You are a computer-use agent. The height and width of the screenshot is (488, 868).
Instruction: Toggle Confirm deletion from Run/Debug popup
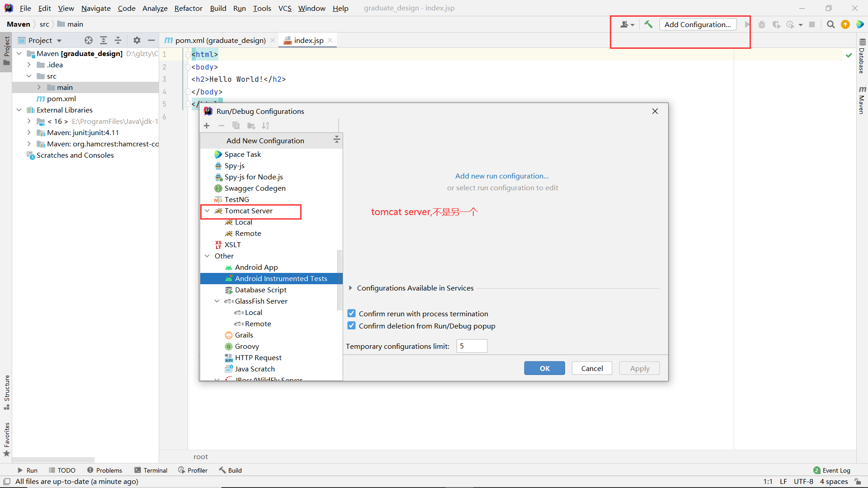tap(351, 326)
